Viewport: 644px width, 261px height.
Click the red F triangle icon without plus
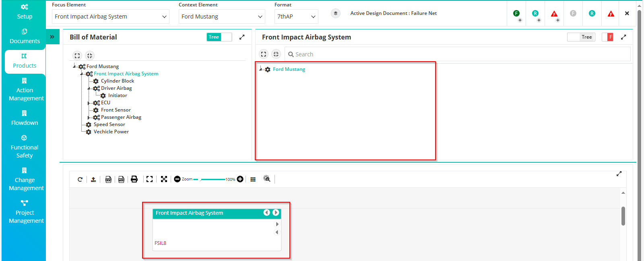click(x=611, y=14)
